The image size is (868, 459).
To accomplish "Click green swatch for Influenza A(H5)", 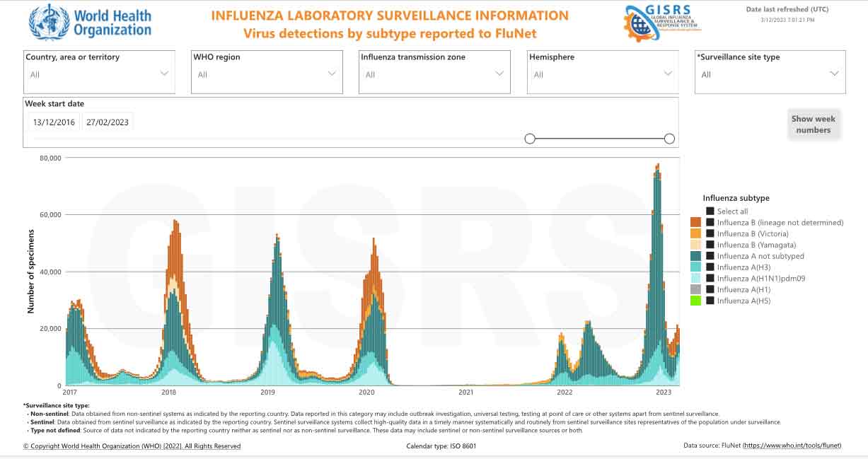I will pos(695,301).
